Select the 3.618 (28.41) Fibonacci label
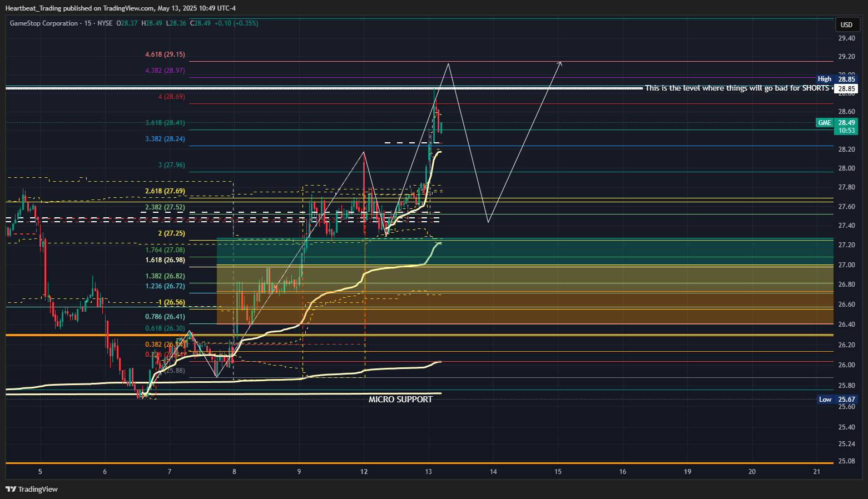The image size is (868, 499). coord(165,123)
